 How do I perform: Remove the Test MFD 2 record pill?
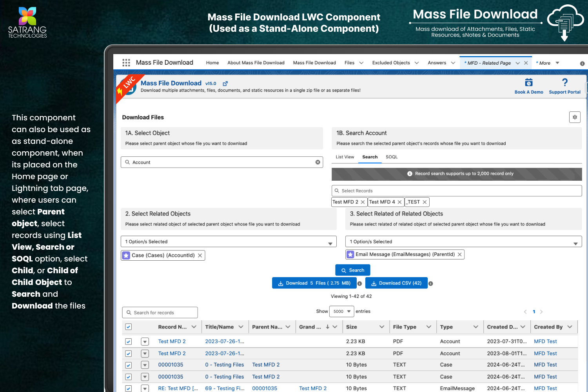pyautogui.click(x=363, y=202)
